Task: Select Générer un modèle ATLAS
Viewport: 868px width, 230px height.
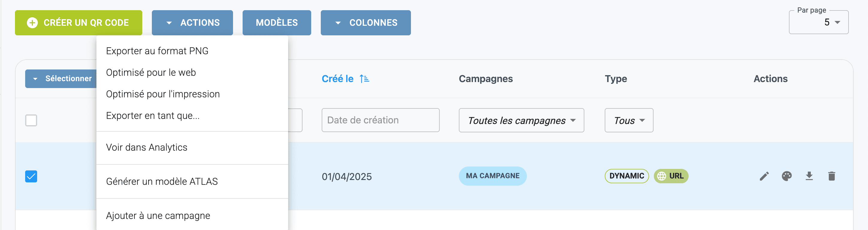Action: coord(162,181)
